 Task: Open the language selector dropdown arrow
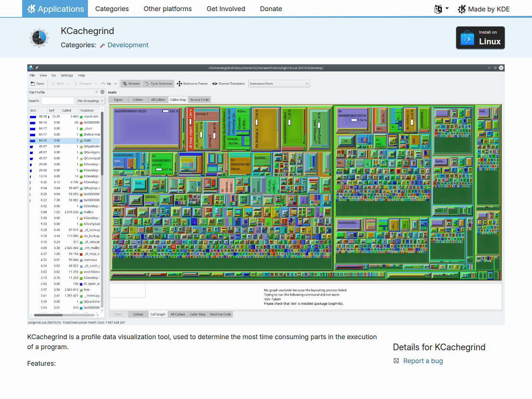point(447,8)
